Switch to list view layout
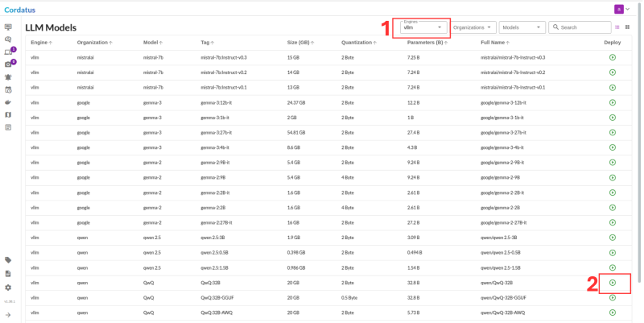Viewport: 644px width, 323px height. pyautogui.click(x=617, y=27)
